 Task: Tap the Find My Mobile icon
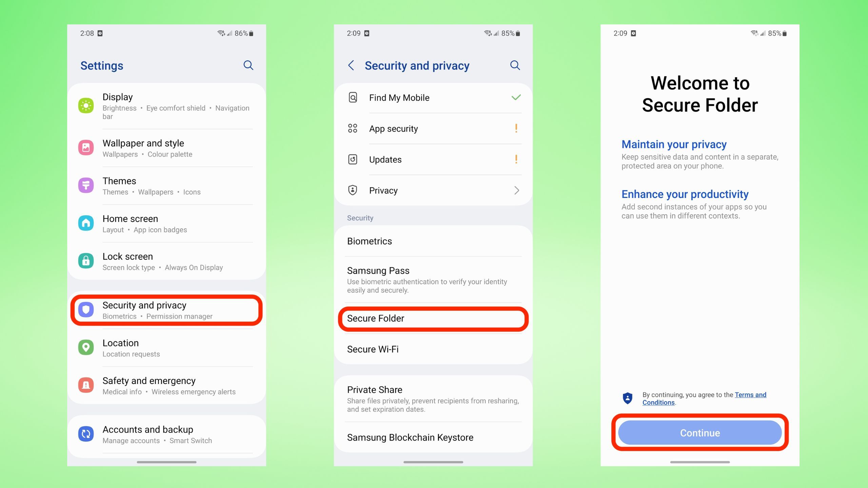pos(353,98)
